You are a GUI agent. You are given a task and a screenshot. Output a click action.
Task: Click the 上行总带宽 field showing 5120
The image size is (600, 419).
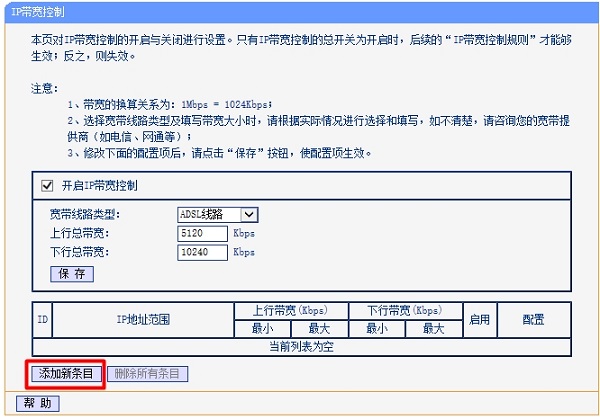(x=202, y=233)
